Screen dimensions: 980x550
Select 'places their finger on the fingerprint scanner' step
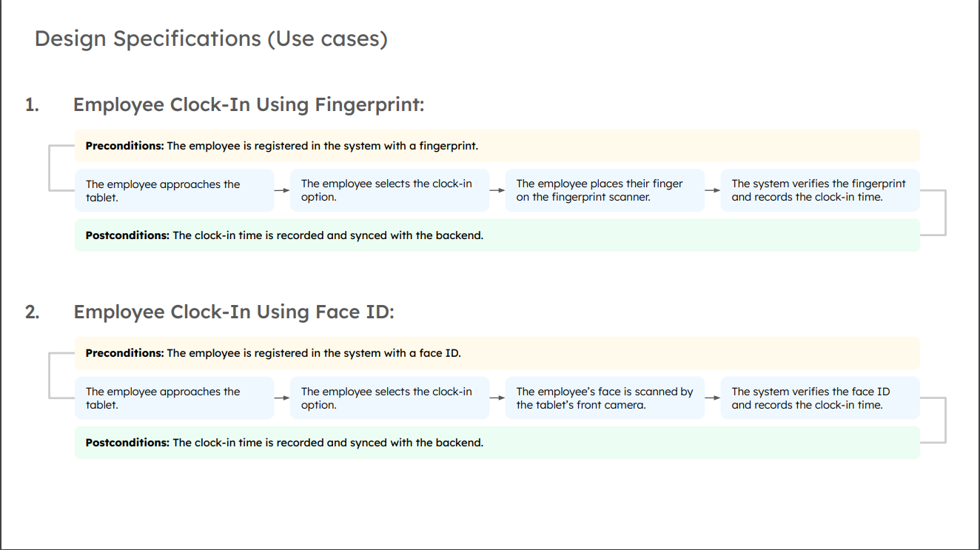coord(605,191)
